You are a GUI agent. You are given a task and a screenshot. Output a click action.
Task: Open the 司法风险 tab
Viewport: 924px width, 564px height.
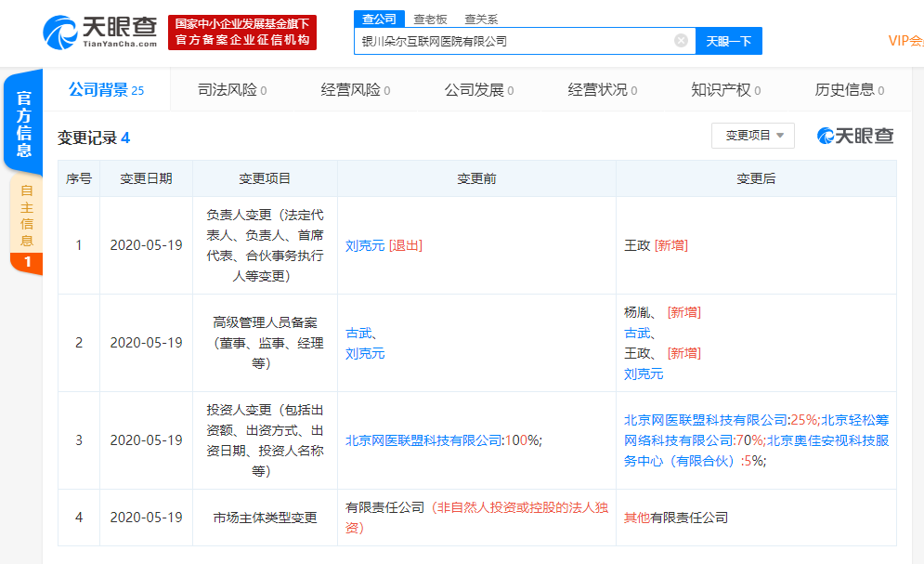pyautogui.click(x=232, y=90)
